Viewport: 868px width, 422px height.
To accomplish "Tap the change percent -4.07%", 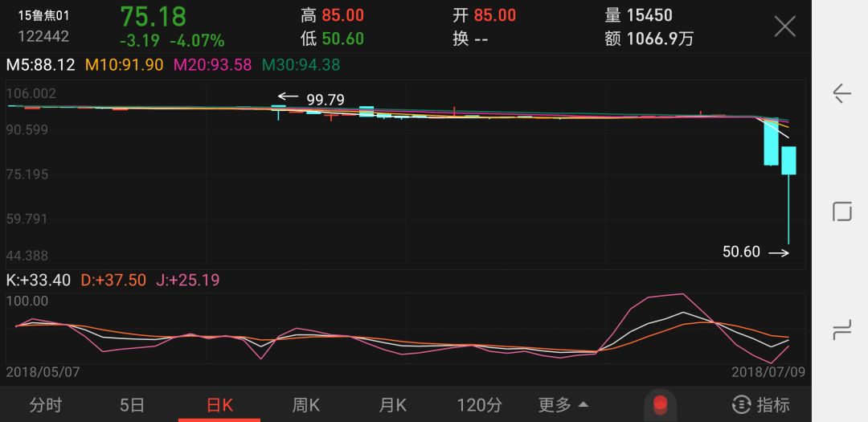I will pos(197,40).
